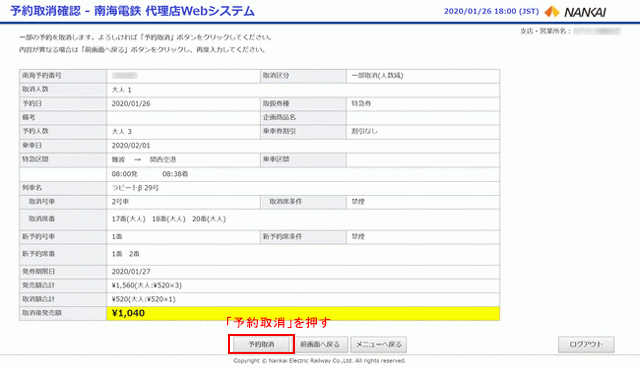
Task: Click the 乗車券割引 value 割引なし
Action: pos(364,131)
